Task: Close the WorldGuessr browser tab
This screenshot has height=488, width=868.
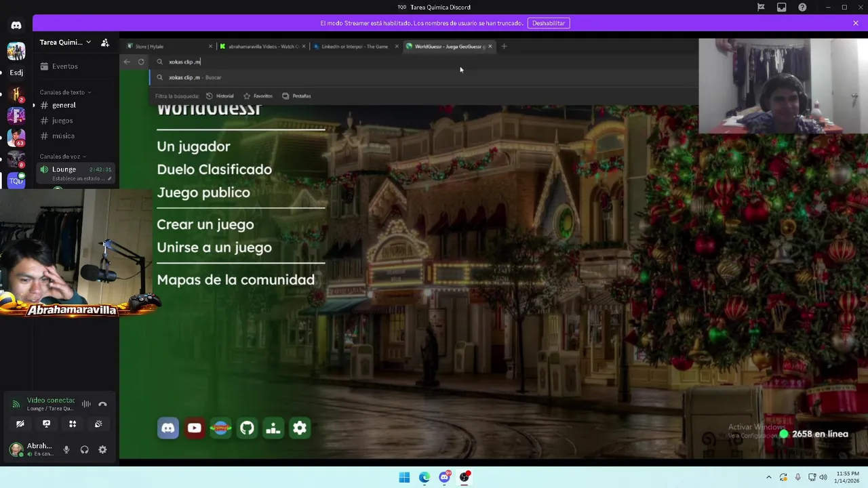Action: coord(490,47)
